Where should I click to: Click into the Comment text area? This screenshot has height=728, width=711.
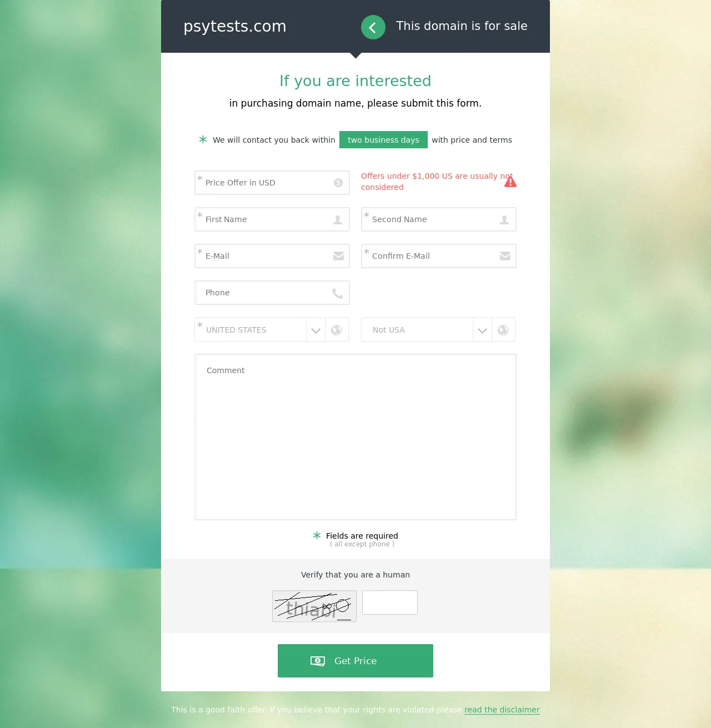355,437
